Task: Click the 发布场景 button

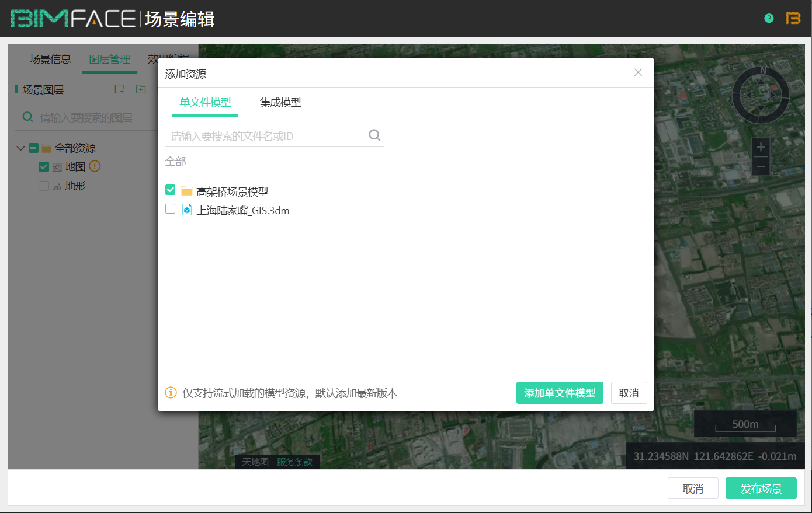Action: (761, 488)
